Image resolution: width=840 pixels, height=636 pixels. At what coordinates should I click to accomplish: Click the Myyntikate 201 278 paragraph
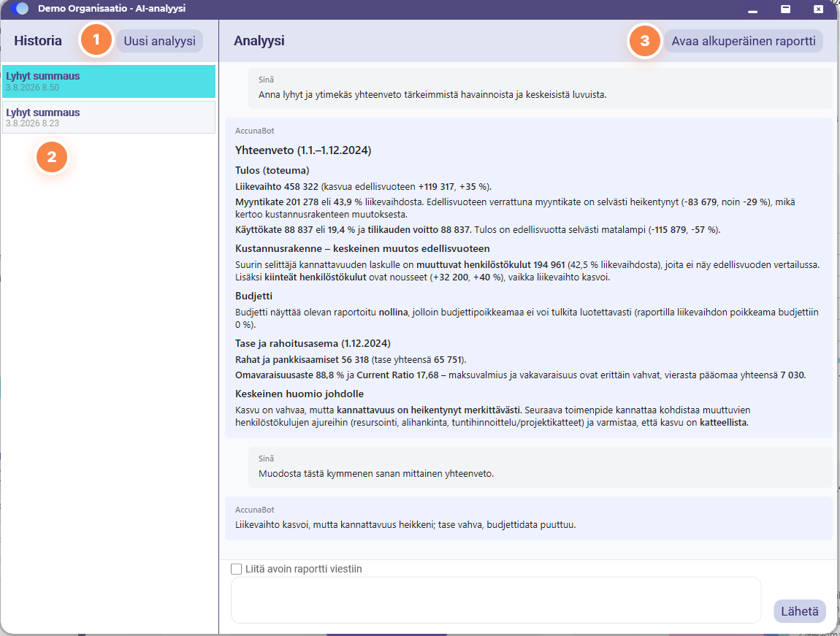coord(516,208)
